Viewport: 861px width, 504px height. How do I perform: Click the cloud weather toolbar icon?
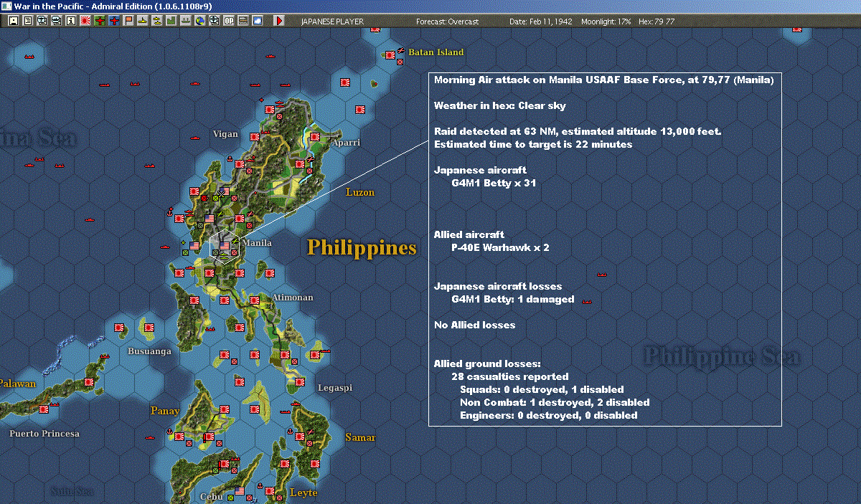click(x=258, y=21)
